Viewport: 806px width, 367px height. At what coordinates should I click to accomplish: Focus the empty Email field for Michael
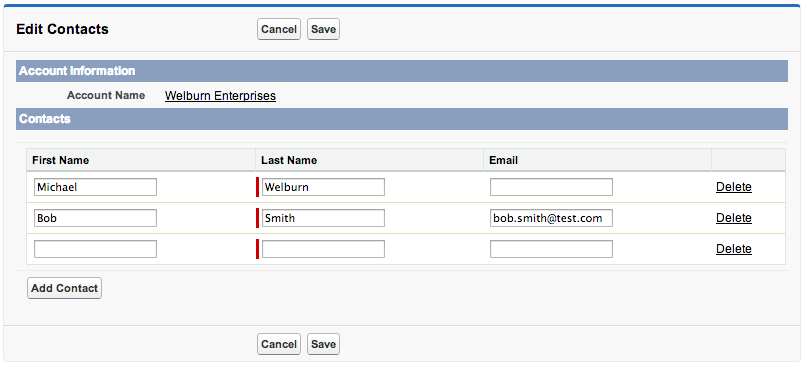(551, 187)
